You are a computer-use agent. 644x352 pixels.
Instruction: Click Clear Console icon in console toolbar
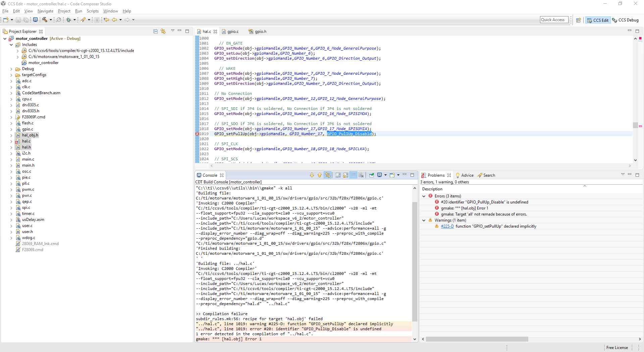click(361, 175)
